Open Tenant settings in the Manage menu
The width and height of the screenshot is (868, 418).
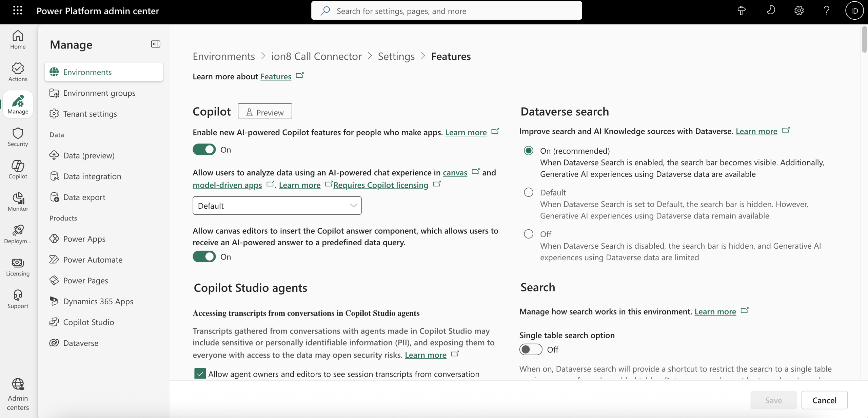pyautogui.click(x=90, y=114)
